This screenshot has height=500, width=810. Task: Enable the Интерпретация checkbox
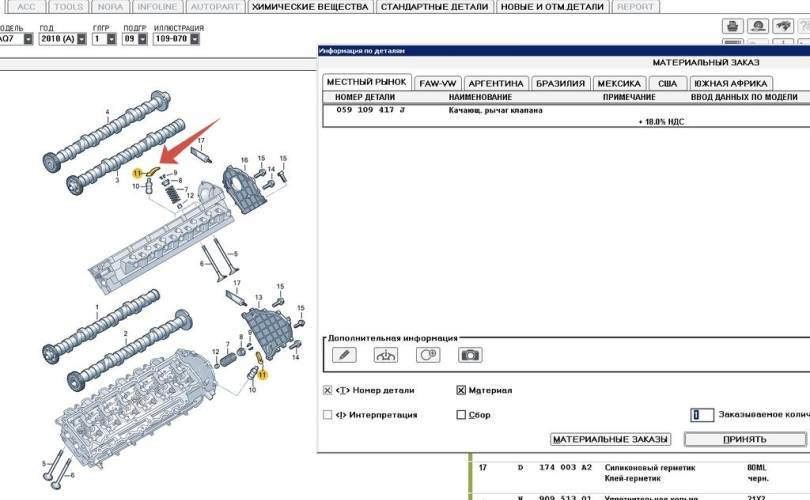(328, 414)
